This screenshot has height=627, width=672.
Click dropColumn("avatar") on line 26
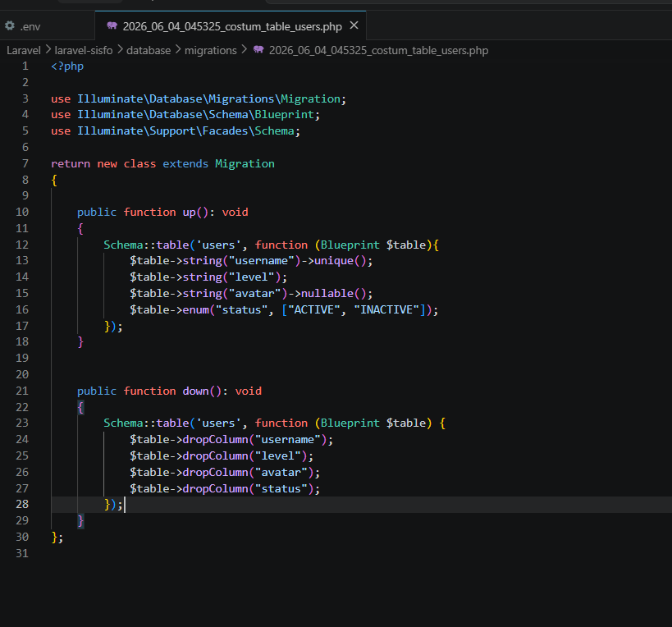[x=248, y=472]
